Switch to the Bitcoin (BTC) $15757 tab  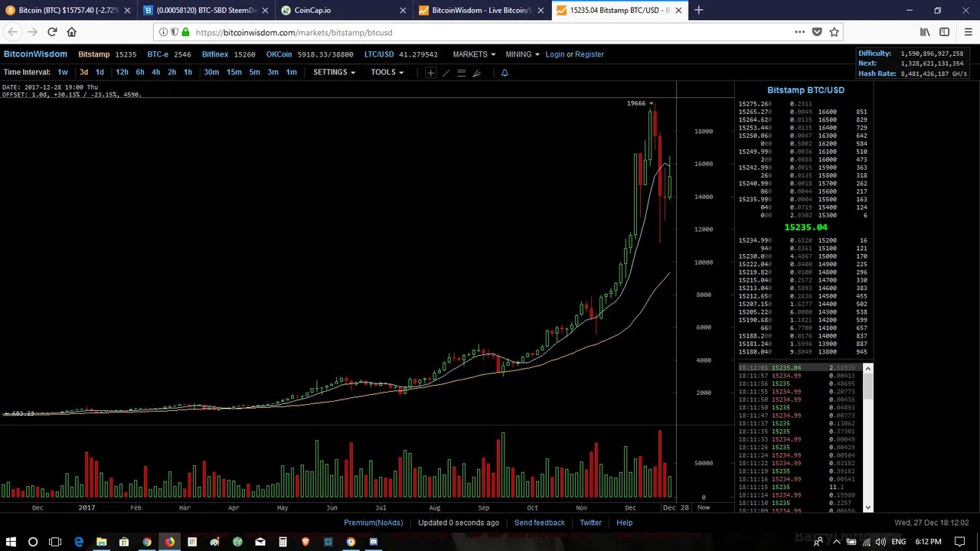pos(67,10)
